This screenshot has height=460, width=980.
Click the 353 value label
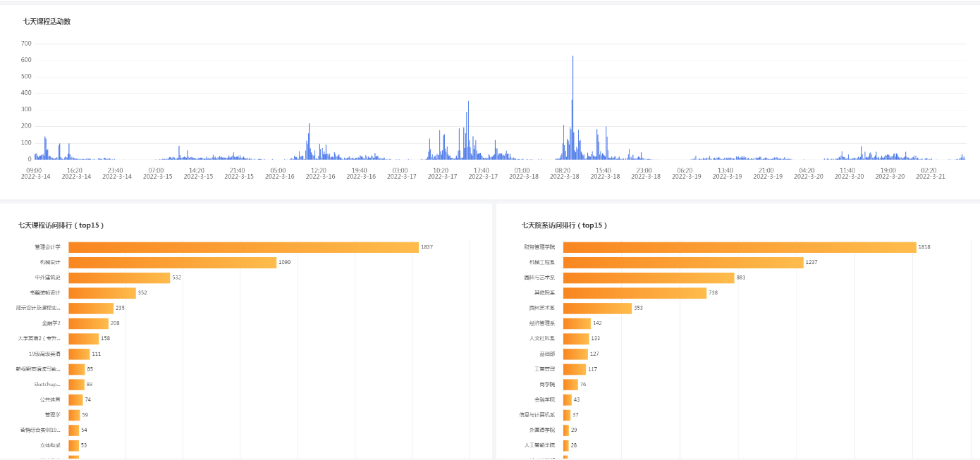[638, 309]
